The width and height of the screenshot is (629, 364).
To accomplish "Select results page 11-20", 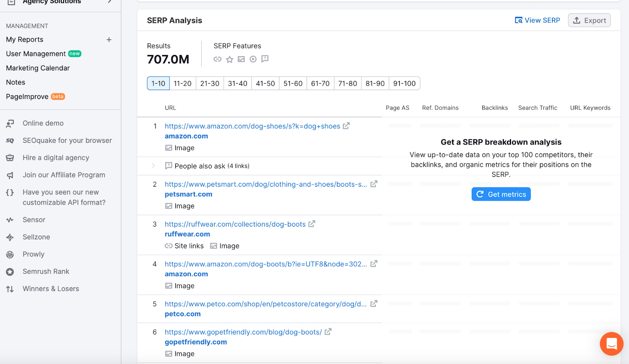I will (183, 83).
